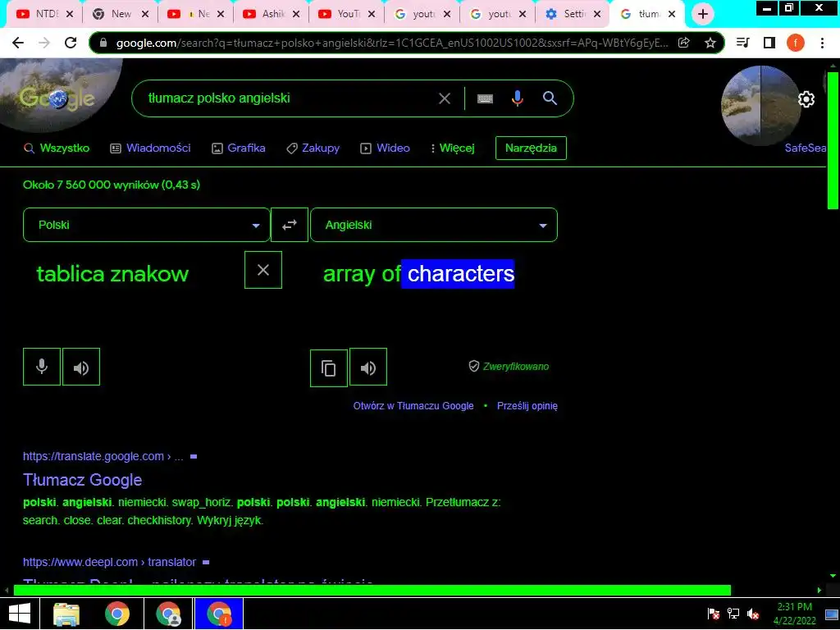Open the Angielski target language dropdown

(x=434, y=225)
